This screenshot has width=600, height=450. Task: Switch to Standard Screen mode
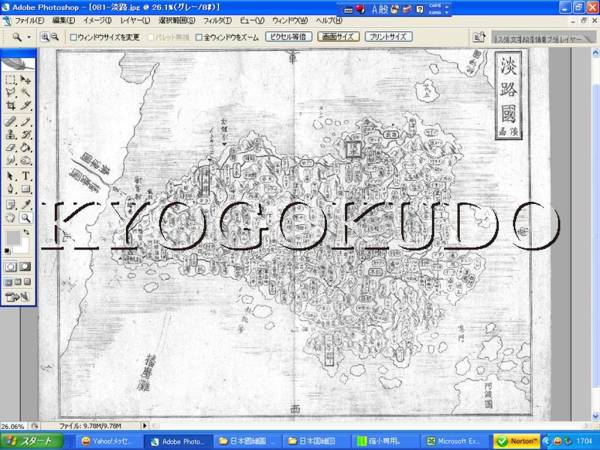coord(8,282)
